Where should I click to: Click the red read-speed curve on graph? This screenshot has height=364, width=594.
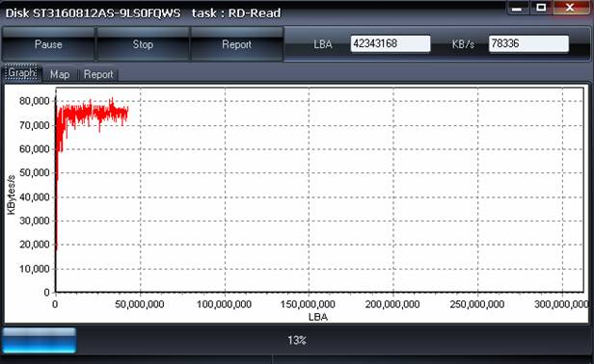91,113
